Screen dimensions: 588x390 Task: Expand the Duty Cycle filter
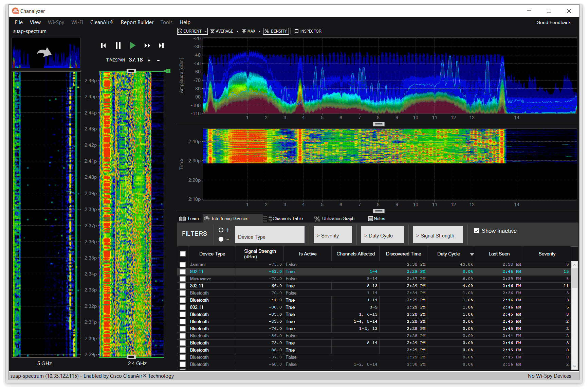[x=383, y=235]
